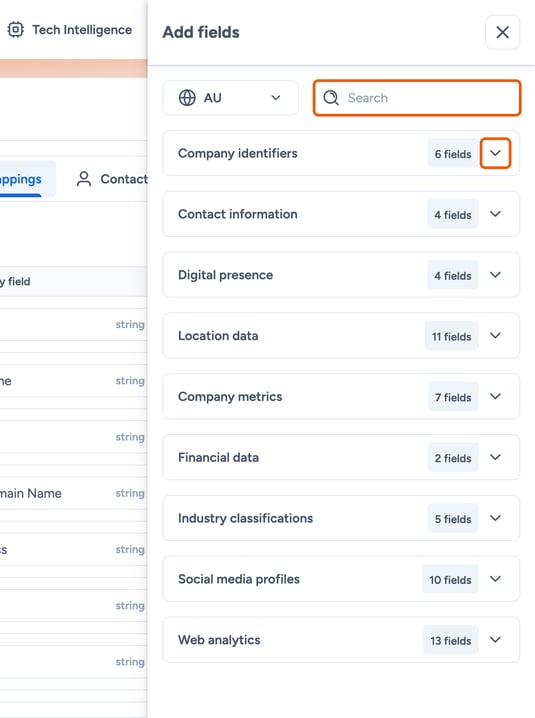Viewport: 535px width, 718px height.
Task: Click the 10 fields badge
Action: [x=450, y=580]
